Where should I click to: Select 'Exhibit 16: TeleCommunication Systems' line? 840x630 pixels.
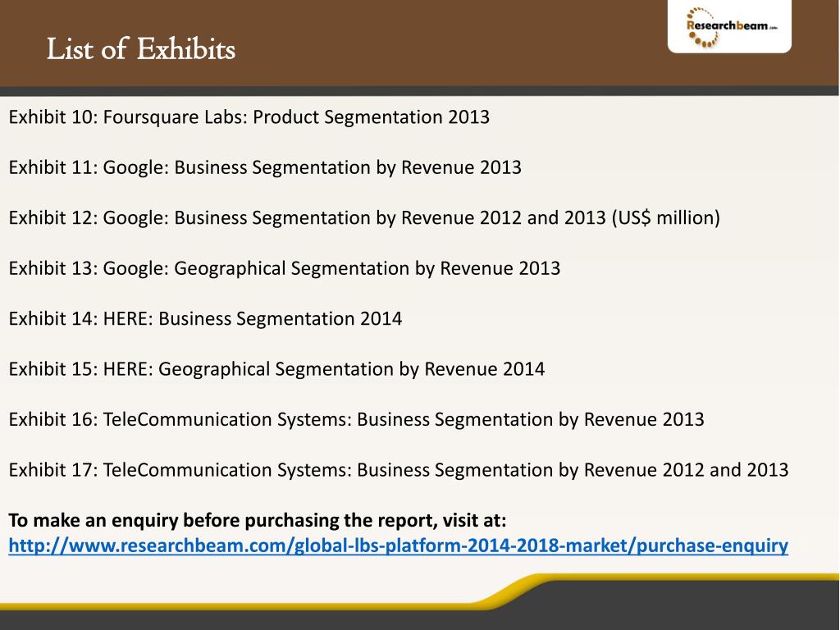point(356,419)
